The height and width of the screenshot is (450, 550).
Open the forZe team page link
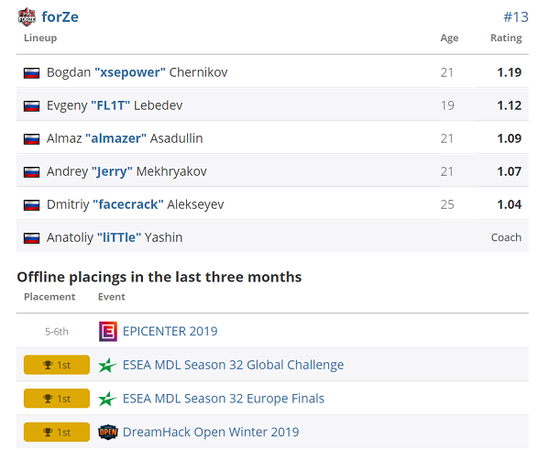[60, 17]
